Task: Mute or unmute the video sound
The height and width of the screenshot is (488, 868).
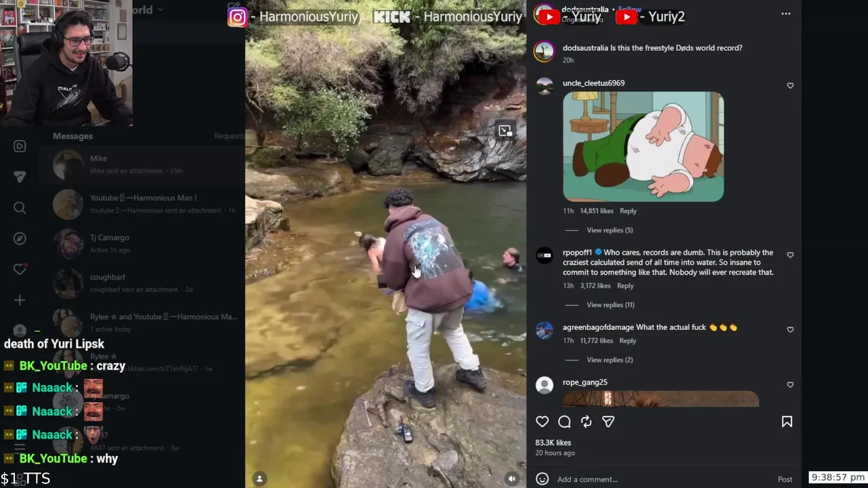Action: click(x=512, y=479)
